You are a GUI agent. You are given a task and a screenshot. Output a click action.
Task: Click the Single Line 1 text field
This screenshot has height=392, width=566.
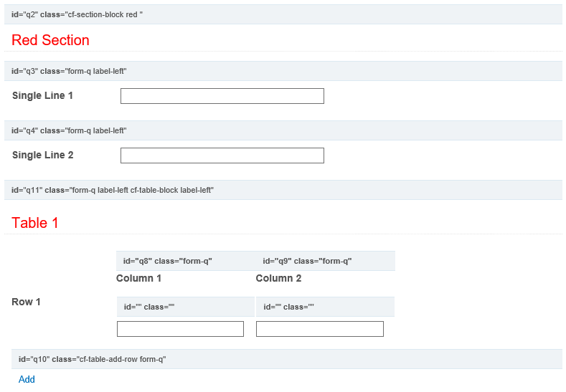(x=222, y=96)
